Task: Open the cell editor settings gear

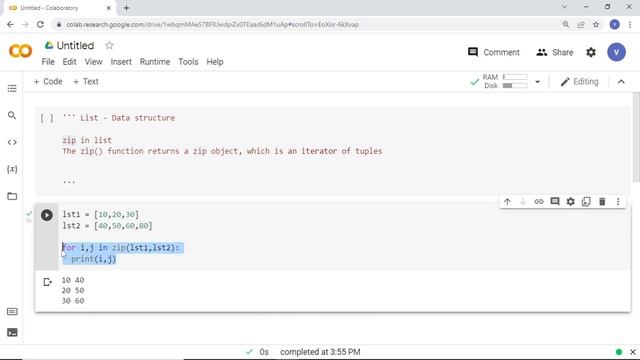Action: (x=571, y=202)
